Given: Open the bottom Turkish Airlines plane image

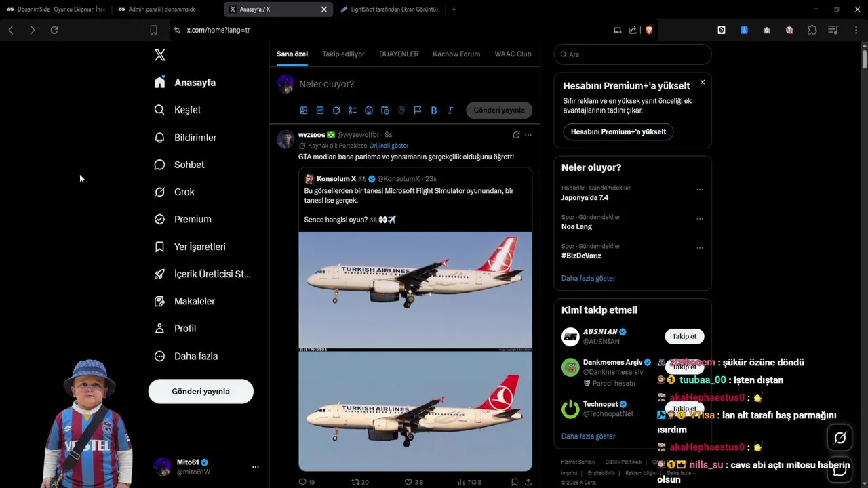Looking at the screenshot, I should click(415, 411).
